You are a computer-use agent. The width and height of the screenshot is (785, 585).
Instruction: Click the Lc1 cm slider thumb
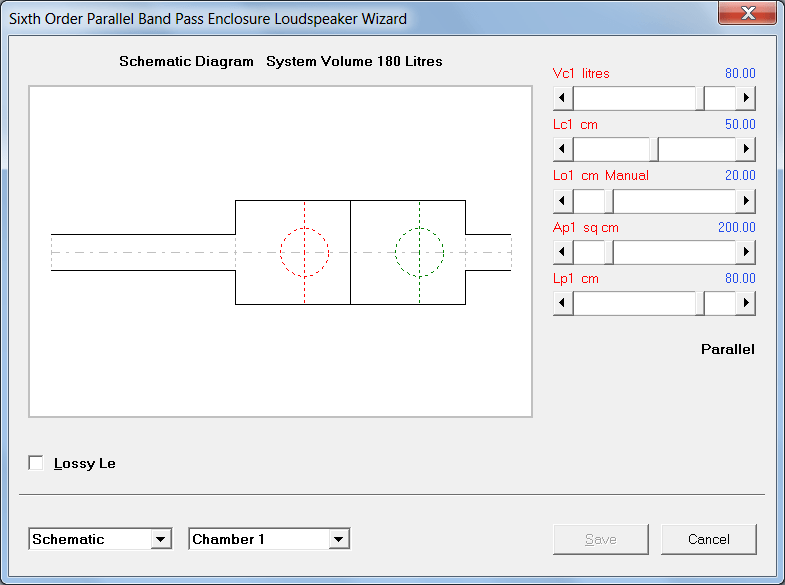pyautogui.click(x=654, y=149)
